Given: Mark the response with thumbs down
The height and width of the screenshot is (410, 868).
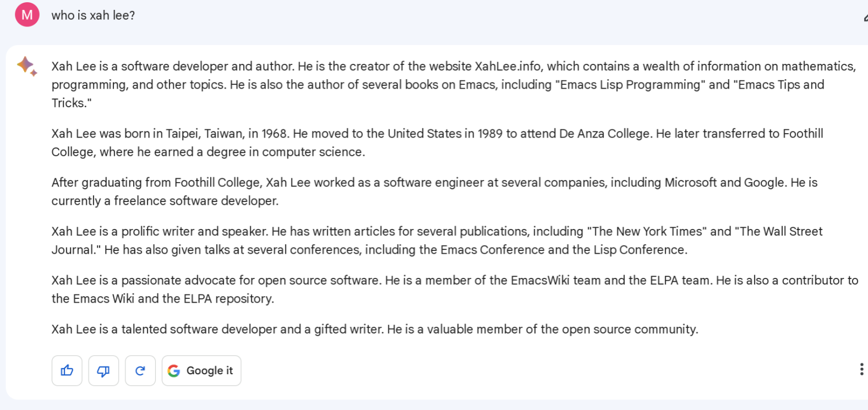Looking at the screenshot, I should 103,370.
